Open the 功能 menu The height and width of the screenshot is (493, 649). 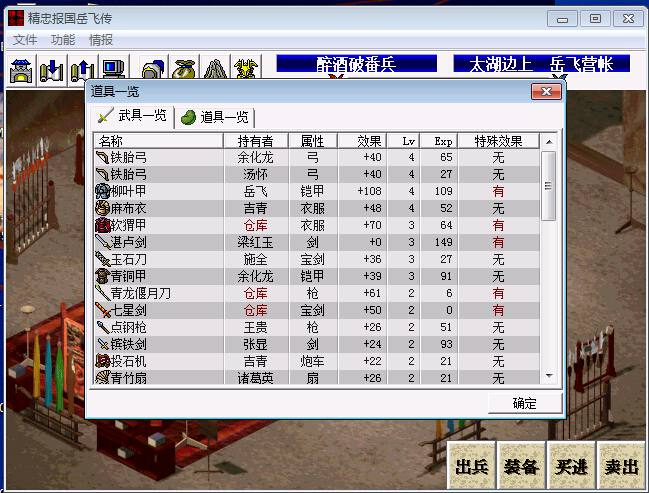point(63,40)
